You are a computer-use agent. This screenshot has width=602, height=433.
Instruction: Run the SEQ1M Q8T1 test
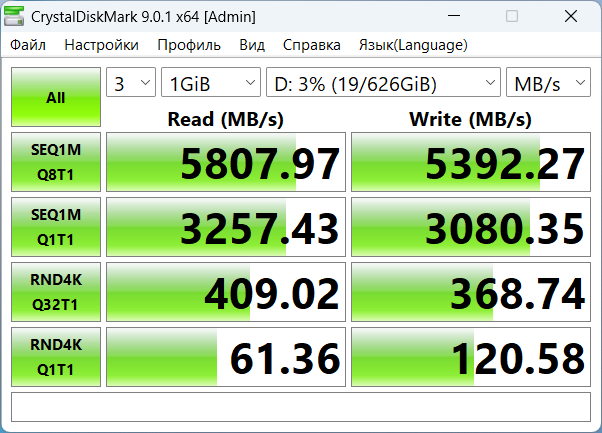(x=56, y=162)
